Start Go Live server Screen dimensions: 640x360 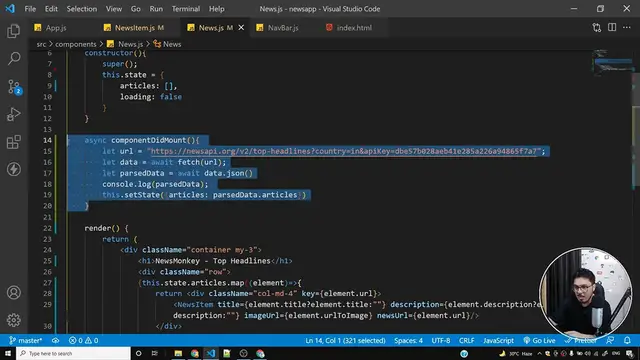click(x=539, y=340)
